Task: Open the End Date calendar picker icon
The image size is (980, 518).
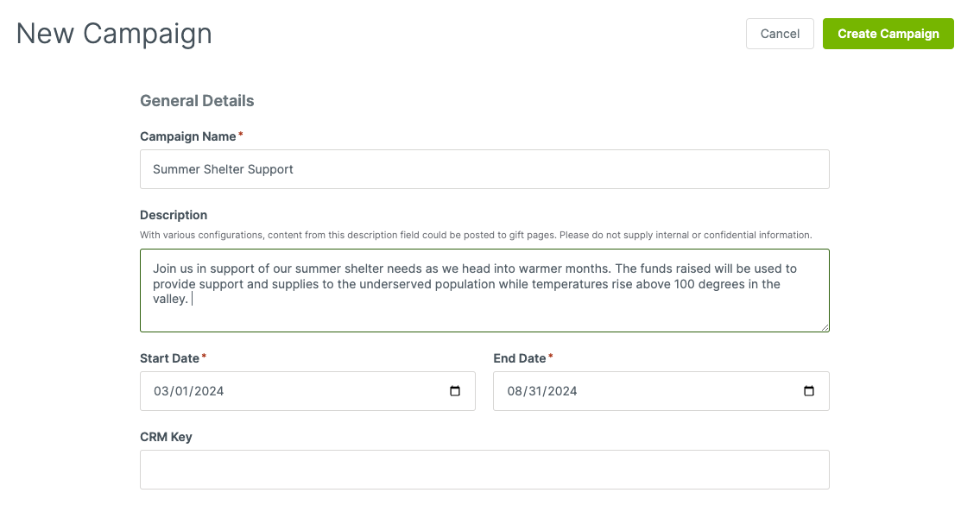Action: [x=809, y=391]
